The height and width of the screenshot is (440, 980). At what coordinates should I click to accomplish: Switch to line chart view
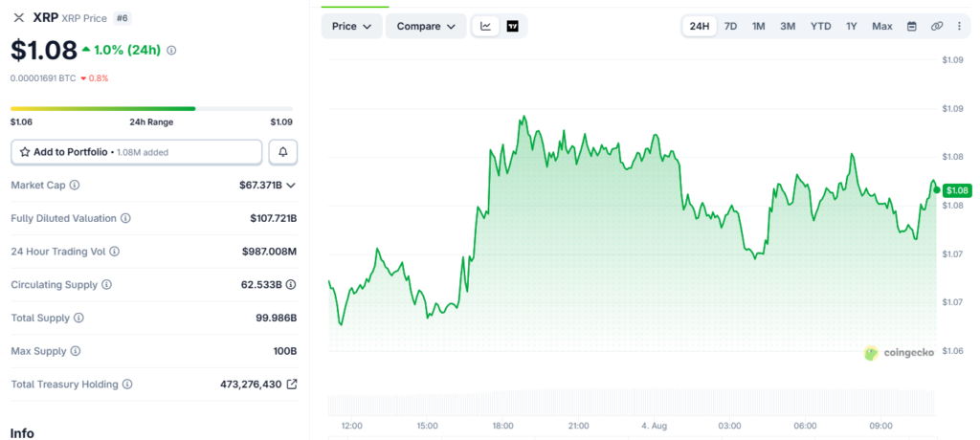click(x=485, y=26)
